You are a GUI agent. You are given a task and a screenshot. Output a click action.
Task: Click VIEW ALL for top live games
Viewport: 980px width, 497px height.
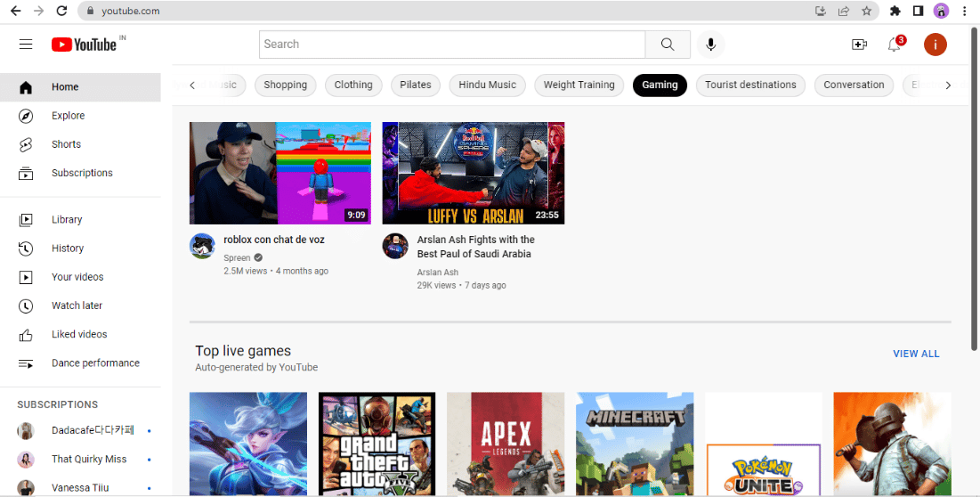916,354
